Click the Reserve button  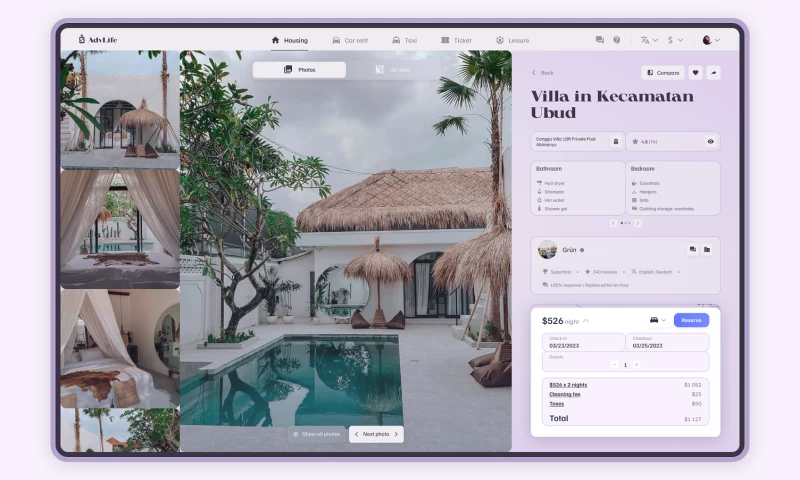click(691, 320)
